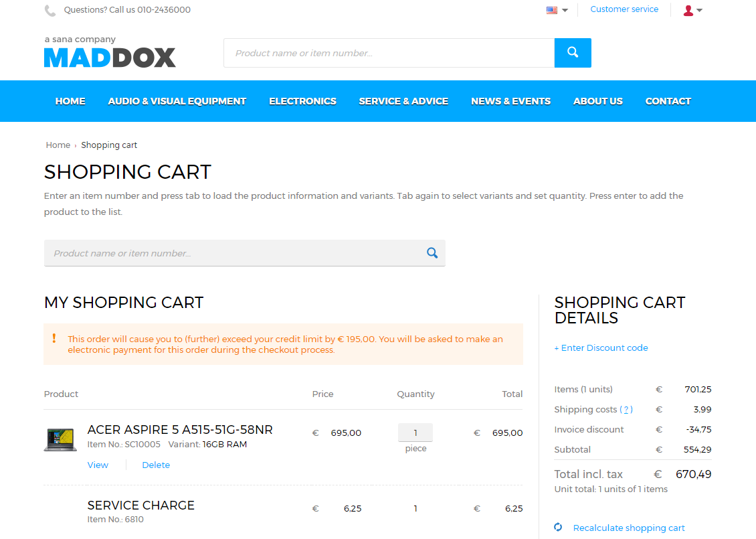Viewport: 756px width, 539px height.
Task: Click the 16GB RAM variant text
Action: 225,445
